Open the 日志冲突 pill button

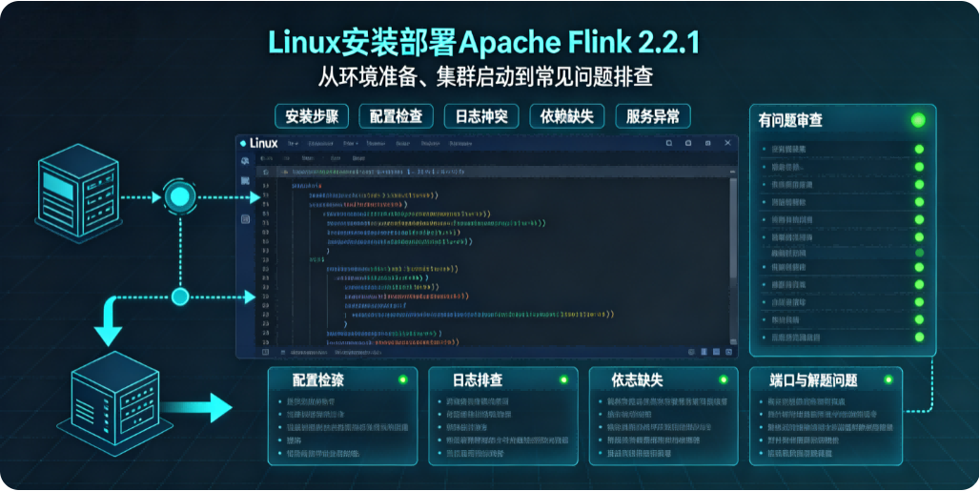coord(481,116)
